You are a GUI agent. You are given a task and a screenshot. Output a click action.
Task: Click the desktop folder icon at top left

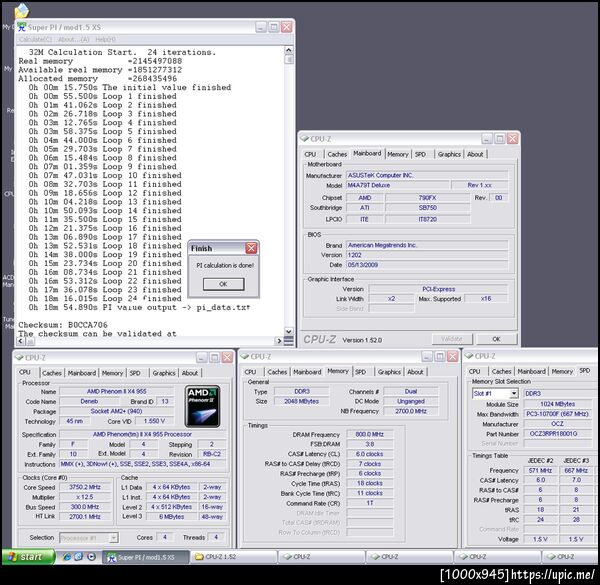click(x=21, y=10)
